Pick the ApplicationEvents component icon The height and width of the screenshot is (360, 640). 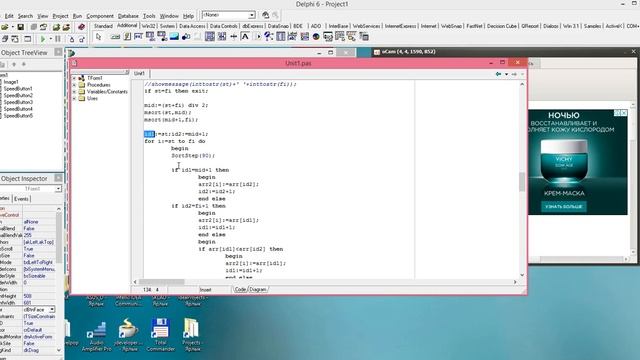[x=269, y=37]
